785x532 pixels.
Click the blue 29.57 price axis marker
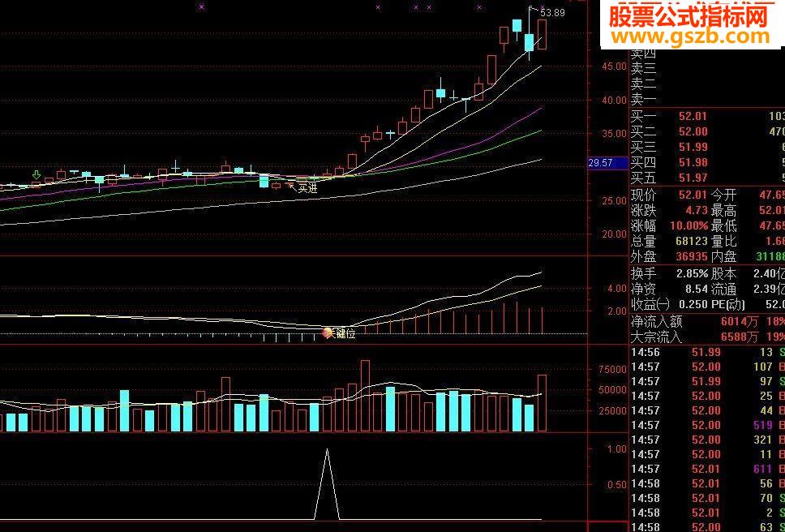tap(607, 163)
